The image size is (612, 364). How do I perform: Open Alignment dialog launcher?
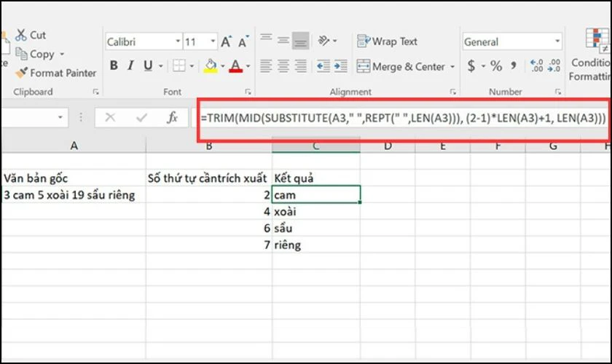(x=452, y=92)
